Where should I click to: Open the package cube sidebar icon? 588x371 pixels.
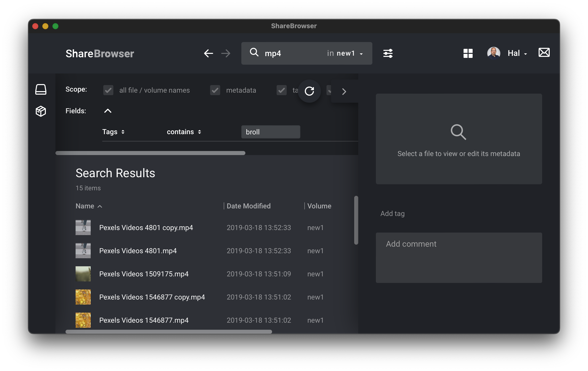(x=41, y=111)
